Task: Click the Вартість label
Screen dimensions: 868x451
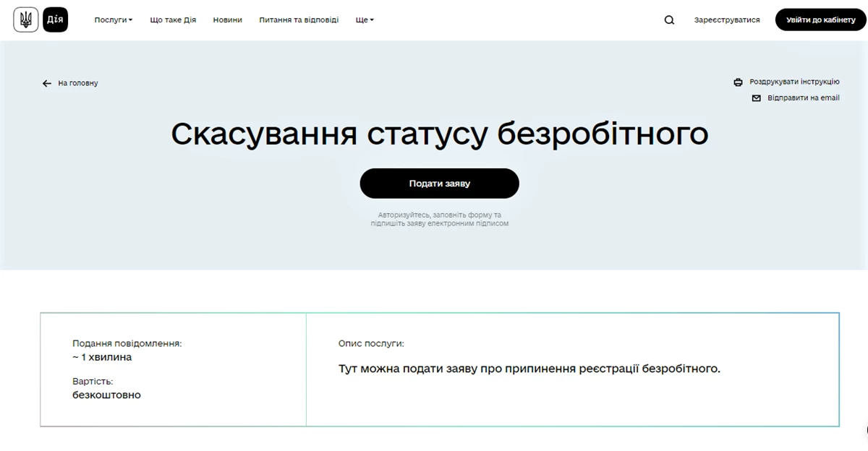Action: [x=93, y=382]
